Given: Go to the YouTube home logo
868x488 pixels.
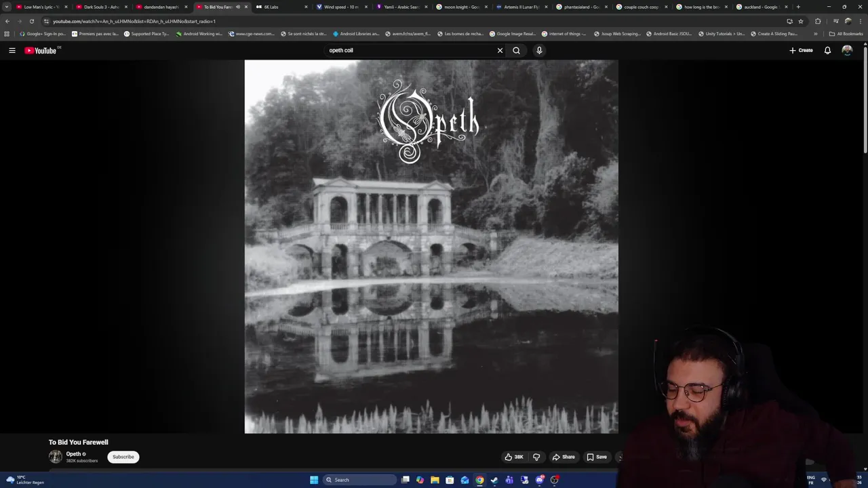Looking at the screenshot, I should (x=41, y=50).
